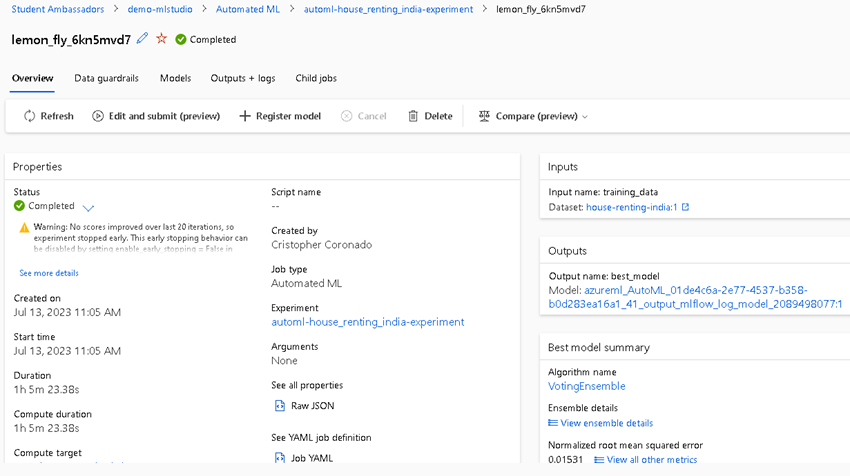Switch to the Data guardrails tab

[x=106, y=78]
